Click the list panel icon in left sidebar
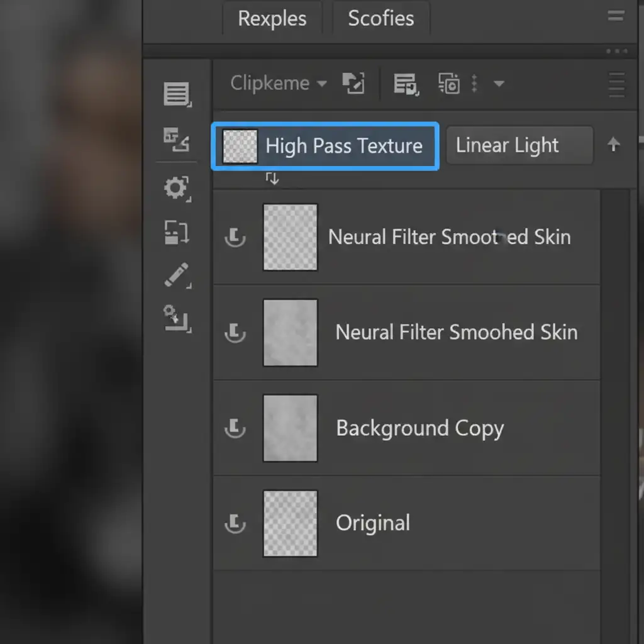 (177, 94)
